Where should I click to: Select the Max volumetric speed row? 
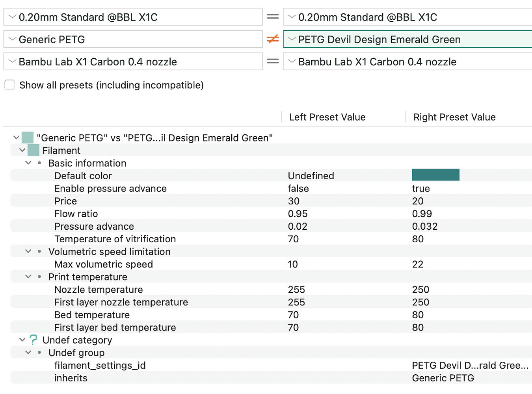pyautogui.click(x=271, y=264)
